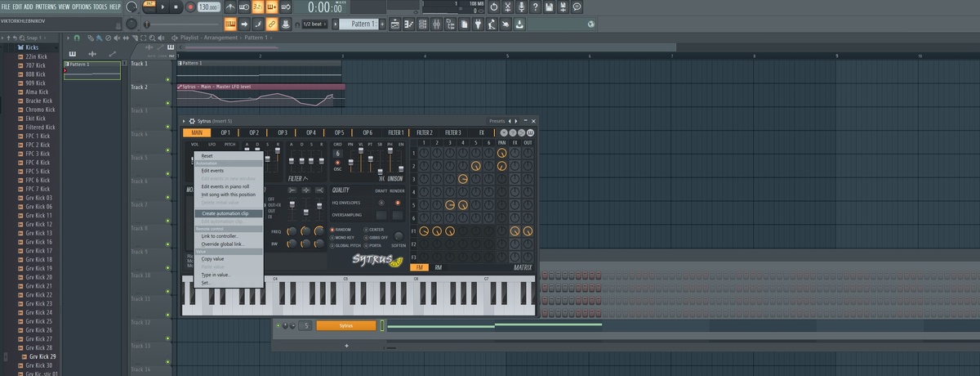Select RANDOM option in Sytrus
This screenshot has height=376, width=980.
pos(340,230)
